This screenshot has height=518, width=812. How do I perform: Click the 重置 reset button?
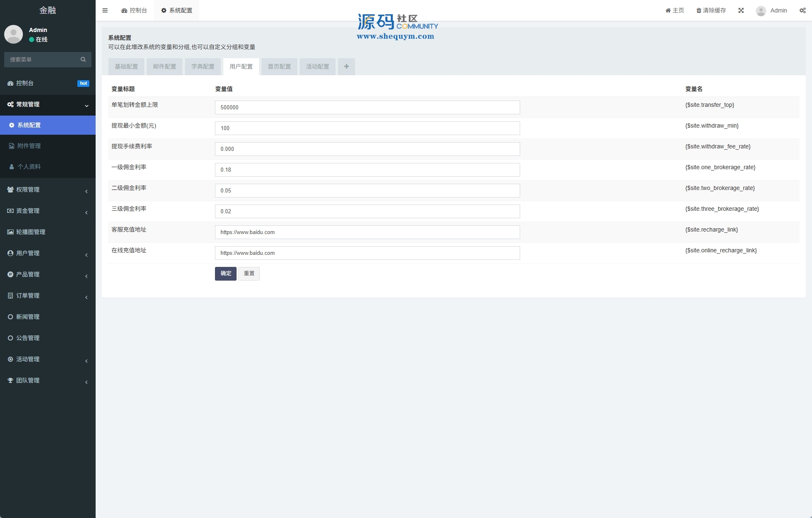coord(249,274)
